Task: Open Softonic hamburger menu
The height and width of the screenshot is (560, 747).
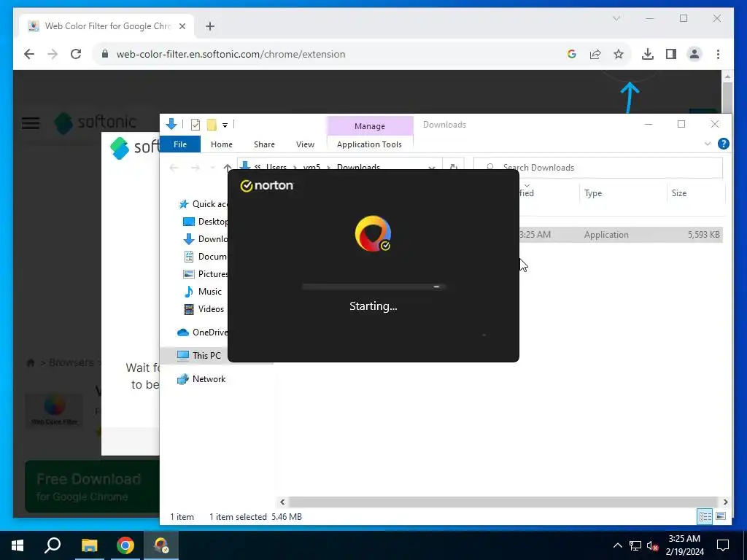Action: (31, 123)
